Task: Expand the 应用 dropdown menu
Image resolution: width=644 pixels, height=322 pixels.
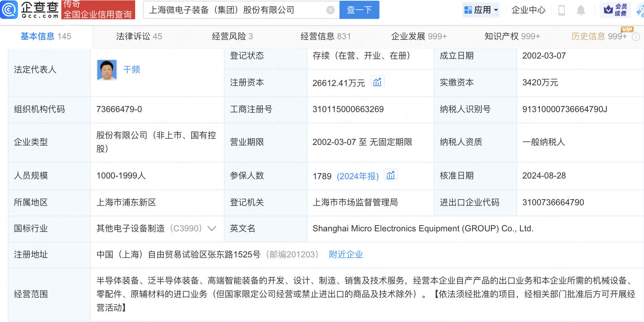Action: click(x=481, y=10)
